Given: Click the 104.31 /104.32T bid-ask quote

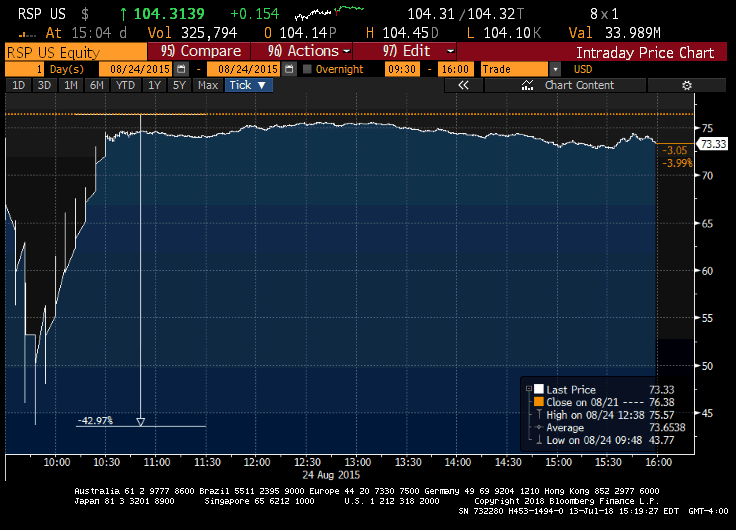Looking at the screenshot, I should [x=466, y=14].
